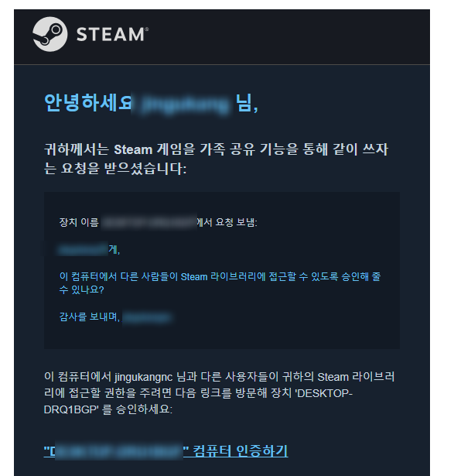The image size is (454, 476).
Task: Click the "를 승인하세요:" instruction text
Action: [137, 409]
